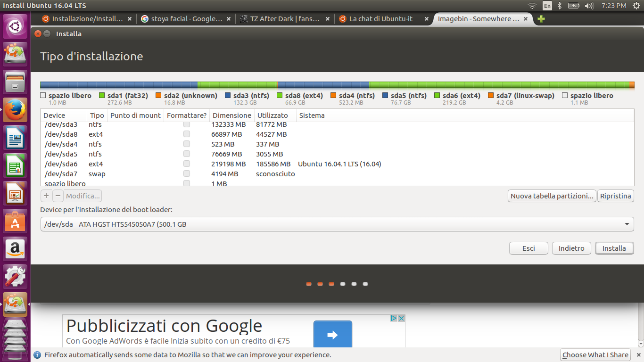644x362 pixels.
Task: Click Tipo column header
Action: click(97, 115)
